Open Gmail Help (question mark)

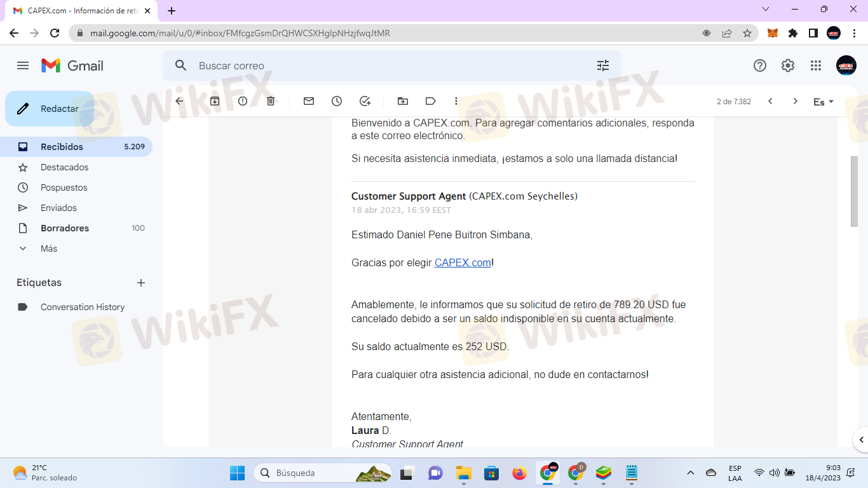coord(760,65)
